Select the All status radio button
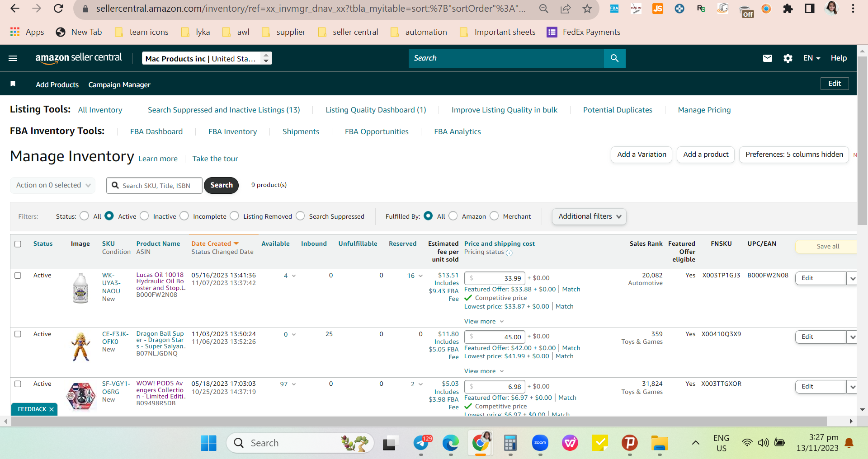 (x=84, y=216)
